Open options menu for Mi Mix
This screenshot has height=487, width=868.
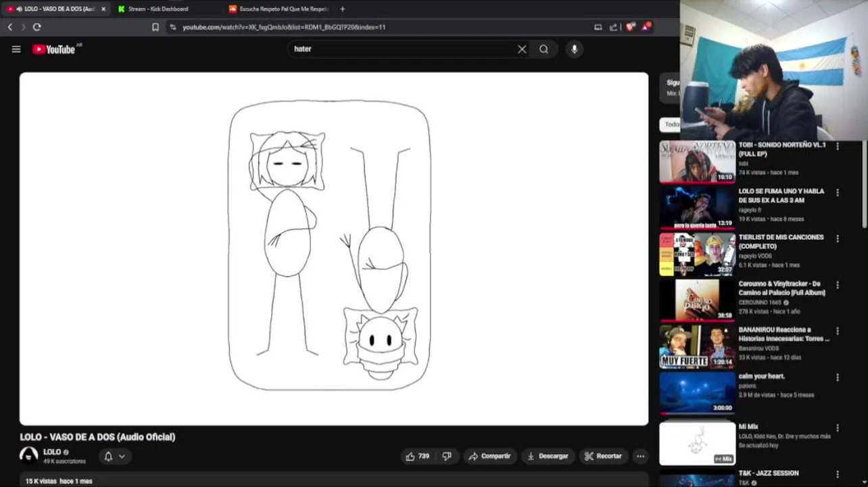(x=838, y=428)
